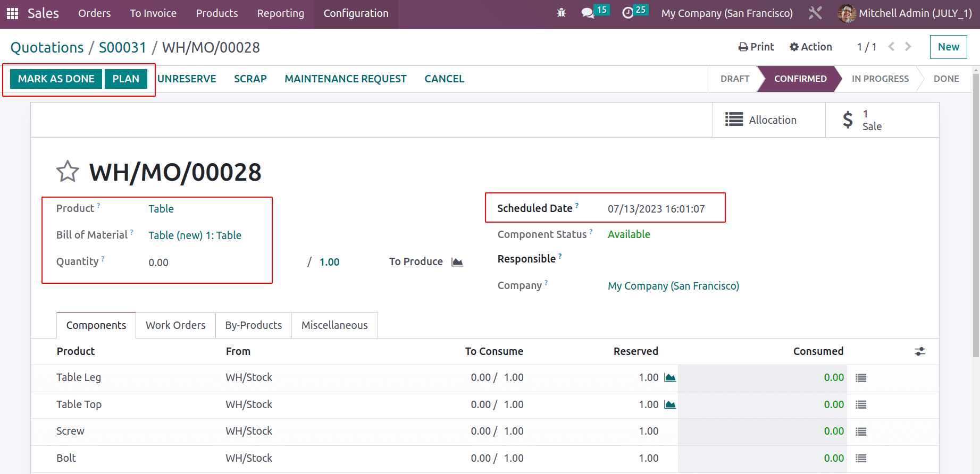Open the Table (new) 1: Table bill of material link

(195, 235)
